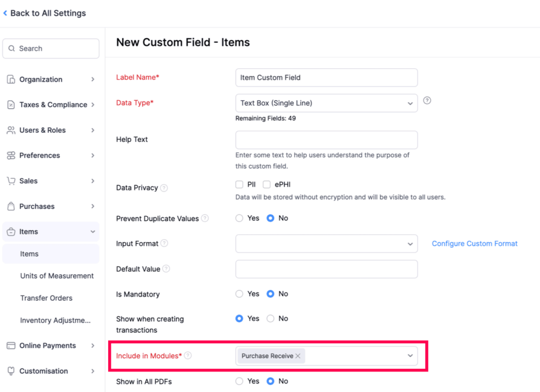Open the Input Format dropdown
Screen dimensions: 540x392
coord(326,244)
